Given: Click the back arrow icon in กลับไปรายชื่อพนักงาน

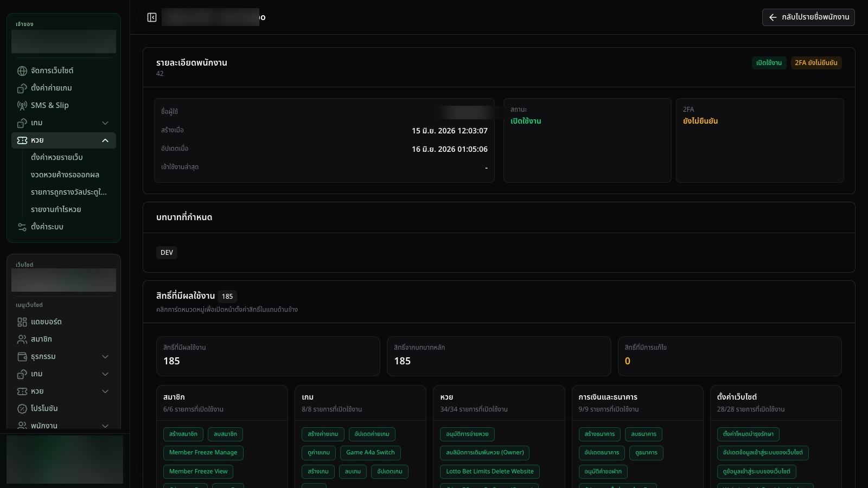Looking at the screenshot, I should coord(773,17).
